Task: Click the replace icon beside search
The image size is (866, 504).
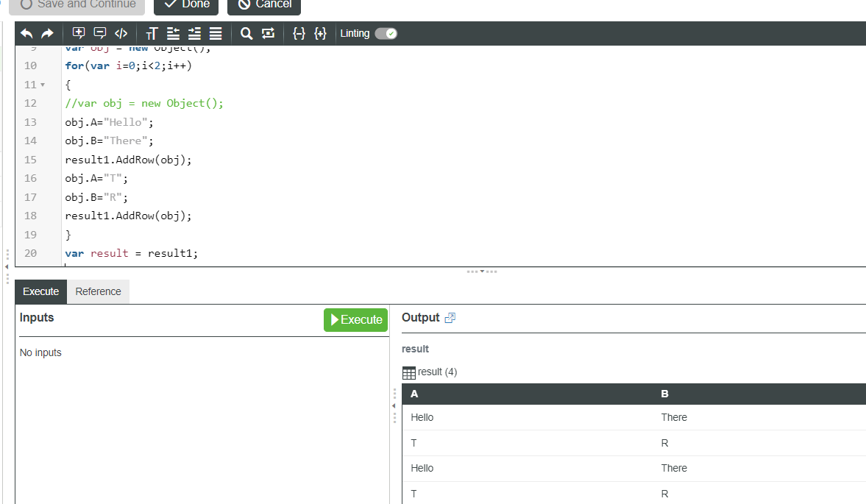Action: 268,33
